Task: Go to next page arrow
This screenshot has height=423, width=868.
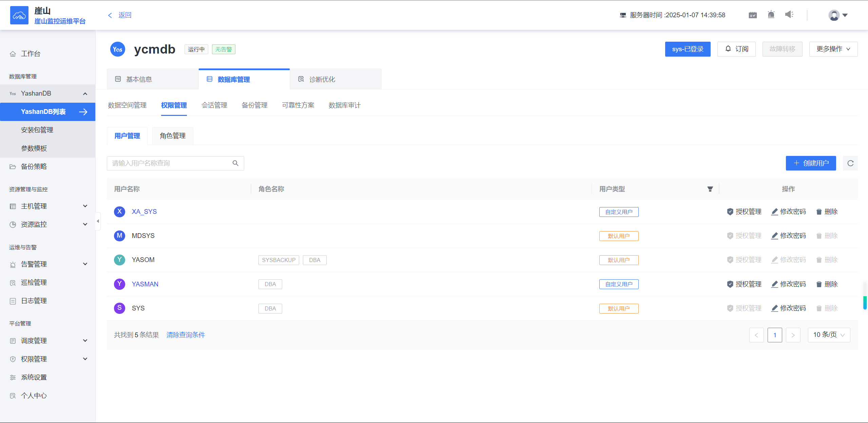Action: pyautogui.click(x=793, y=335)
